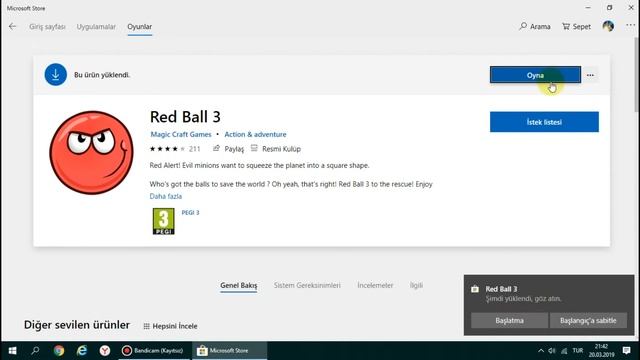The height and width of the screenshot is (360, 640).
Task: Launch Internet Explorer from the taskbar
Action: 82,351
